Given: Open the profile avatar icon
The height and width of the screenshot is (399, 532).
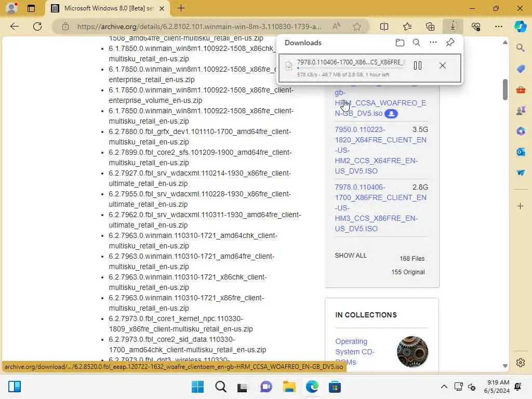Looking at the screenshot, I should (x=12, y=8).
